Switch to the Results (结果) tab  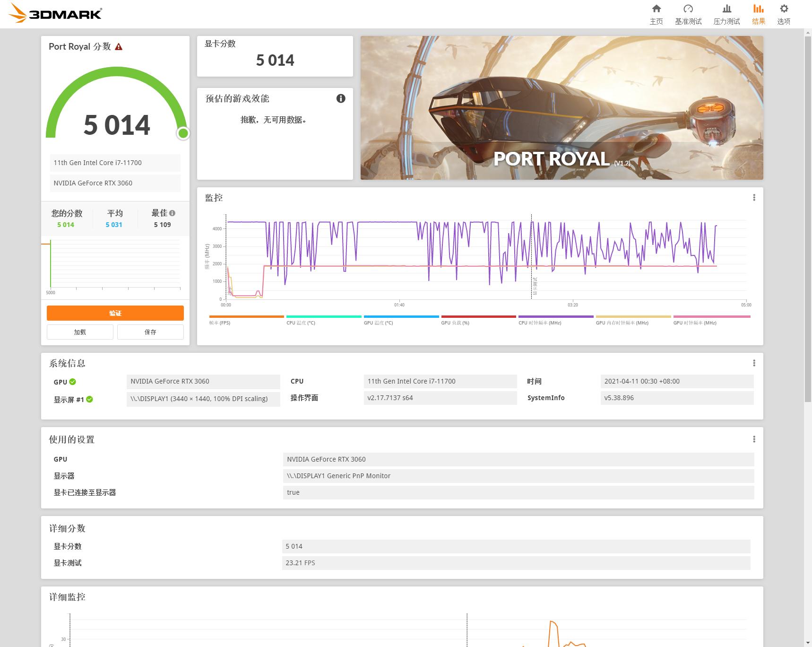point(758,14)
